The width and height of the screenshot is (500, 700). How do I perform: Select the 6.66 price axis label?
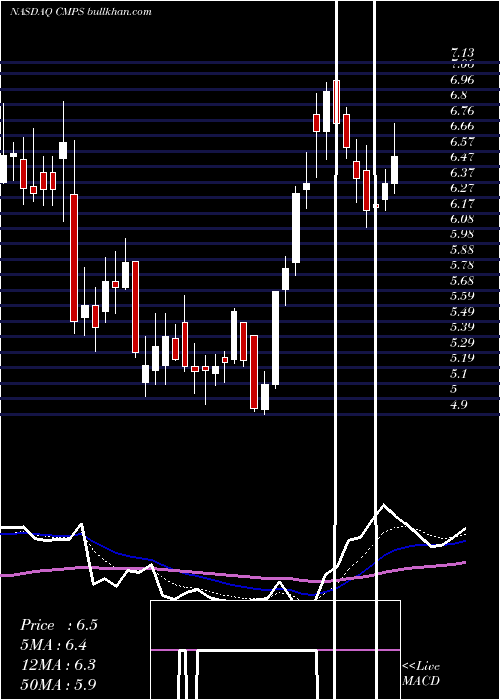[x=462, y=126]
